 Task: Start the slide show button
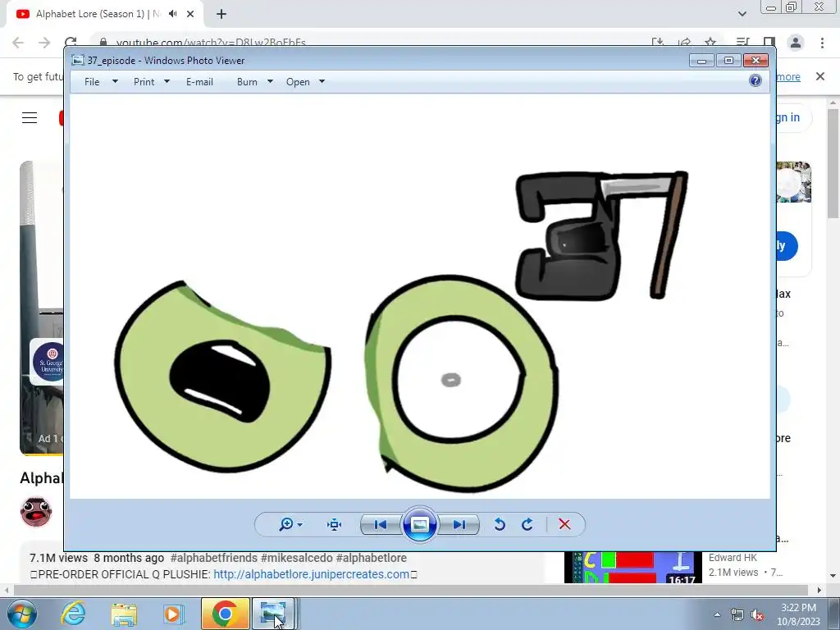tap(419, 524)
